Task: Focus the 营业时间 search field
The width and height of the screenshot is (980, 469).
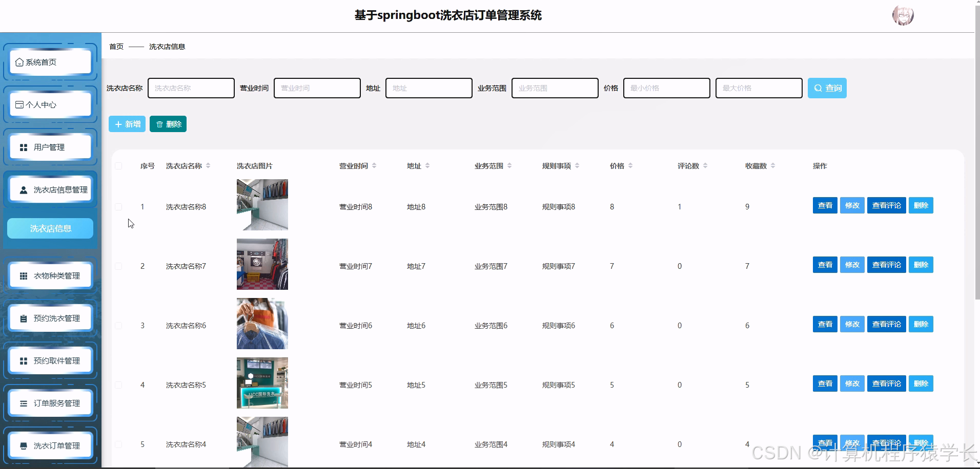Action: [317, 88]
